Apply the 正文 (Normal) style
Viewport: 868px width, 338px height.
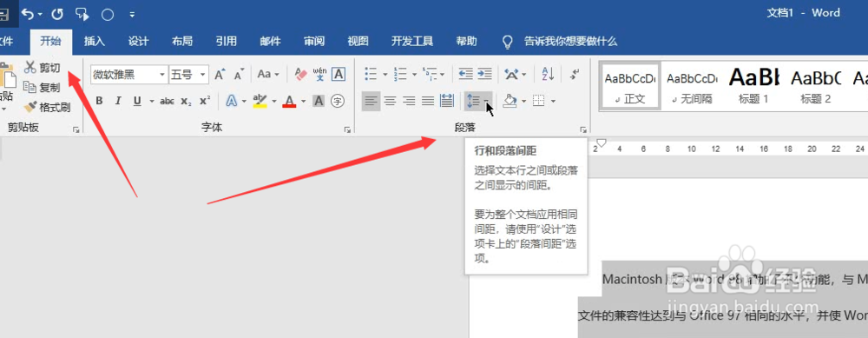click(630, 86)
